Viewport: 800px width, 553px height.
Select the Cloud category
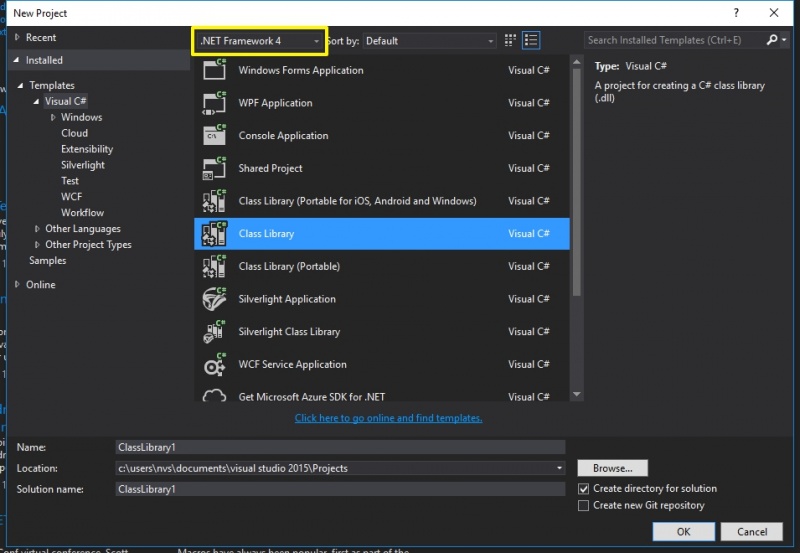click(x=74, y=133)
